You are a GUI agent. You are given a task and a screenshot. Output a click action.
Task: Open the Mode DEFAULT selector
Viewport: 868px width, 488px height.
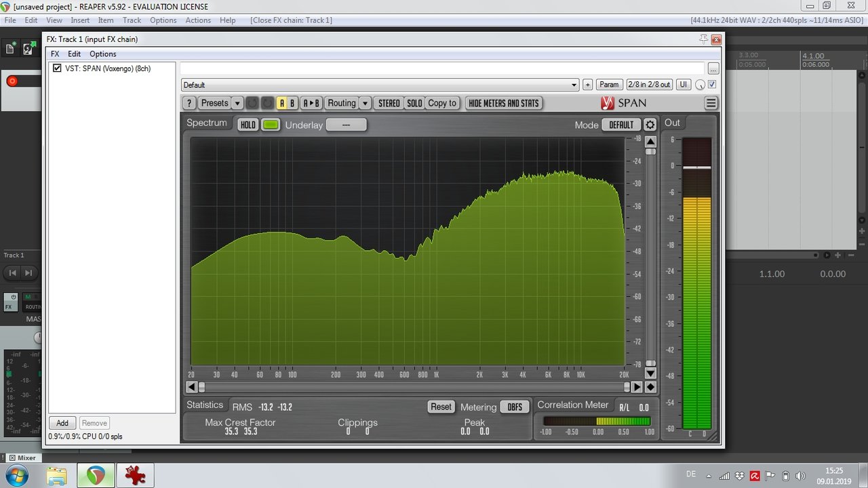pyautogui.click(x=621, y=125)
